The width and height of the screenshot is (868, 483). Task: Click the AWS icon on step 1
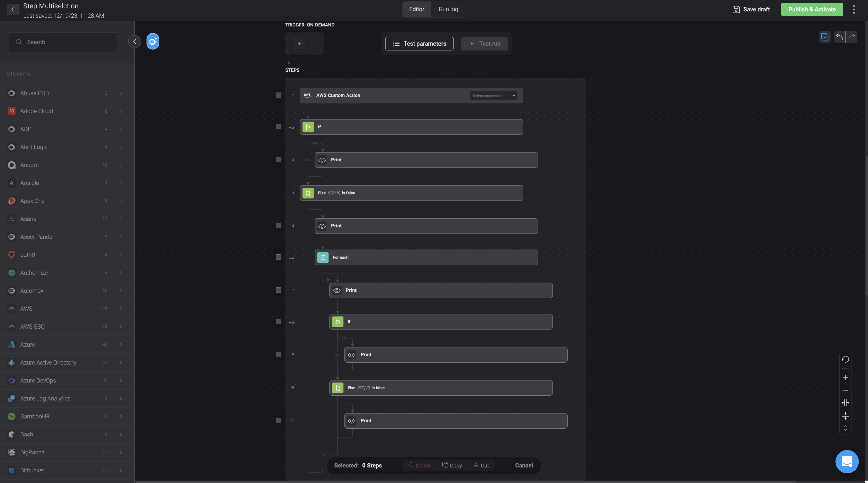[x=307, y=95]
